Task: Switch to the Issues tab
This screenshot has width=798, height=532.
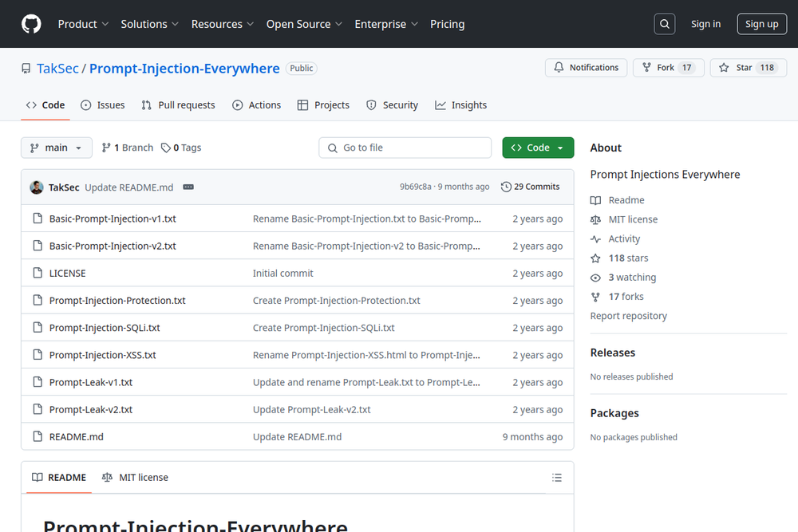Action: (x=101, y=105)
